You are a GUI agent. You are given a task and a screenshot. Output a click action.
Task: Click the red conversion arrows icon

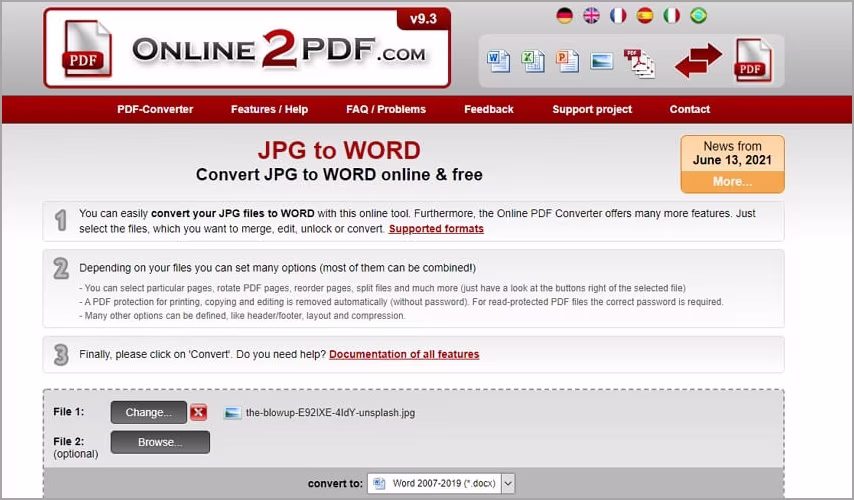[698, 60]
